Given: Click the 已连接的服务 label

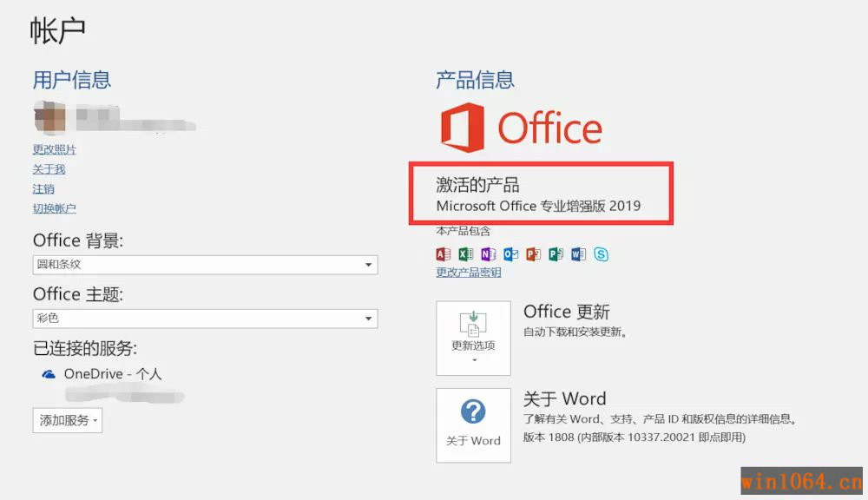Looking at the screenshot, I should pyautogui.click(x=85, y=348).
